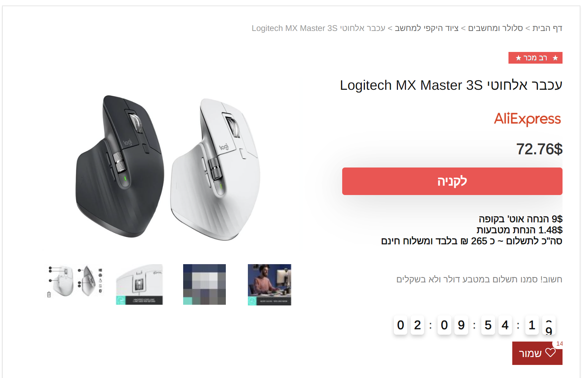The image size is (588, 378).
Task: Click the שמור save button
Action: [537, 353]
